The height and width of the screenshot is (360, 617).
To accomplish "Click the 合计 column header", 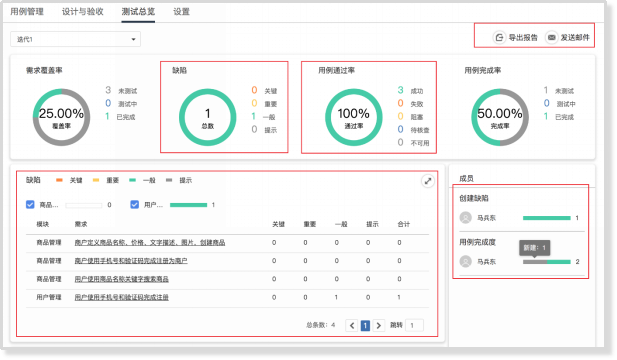I will (x=404, y=224).
